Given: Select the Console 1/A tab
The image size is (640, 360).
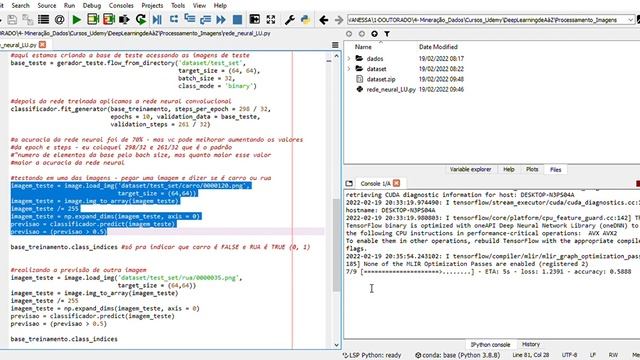Looking at the screenshot, I should [376, 183].
